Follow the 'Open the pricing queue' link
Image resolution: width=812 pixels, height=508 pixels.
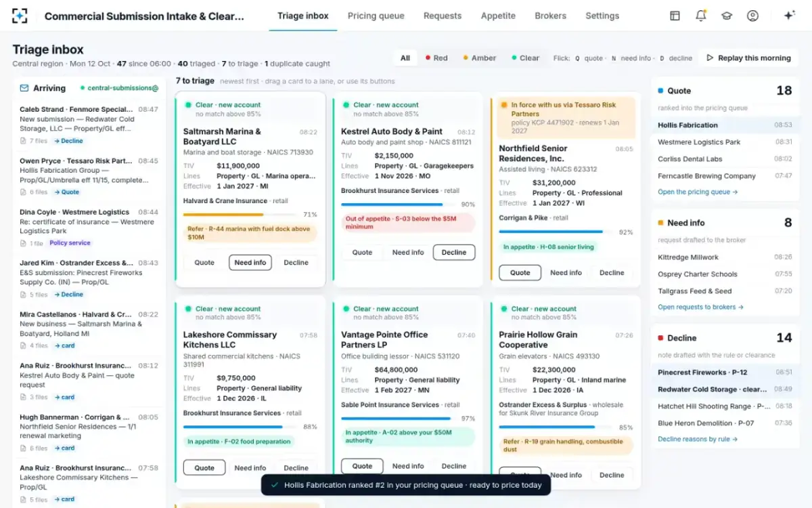(x=698, y=192)
